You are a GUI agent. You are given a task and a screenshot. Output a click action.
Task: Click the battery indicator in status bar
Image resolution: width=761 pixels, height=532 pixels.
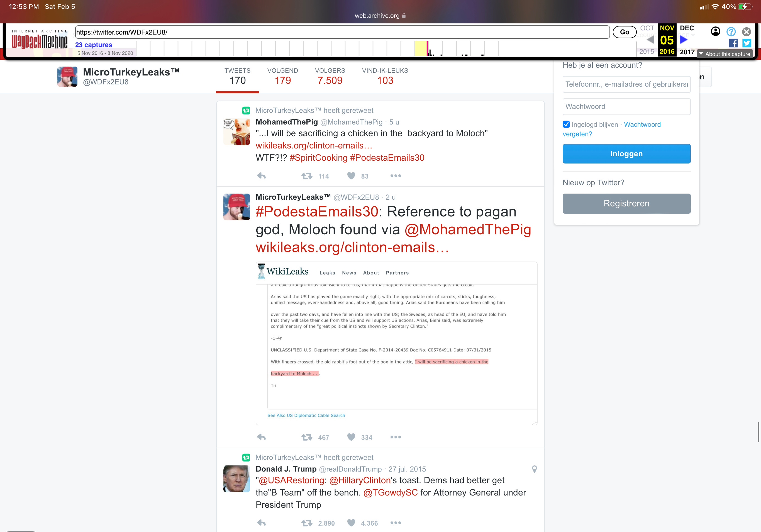745,7
